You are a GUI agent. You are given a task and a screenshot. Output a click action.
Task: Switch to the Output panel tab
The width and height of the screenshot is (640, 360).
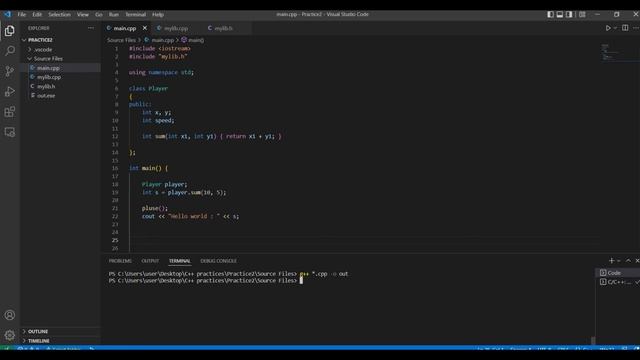(x=150, y=261)
